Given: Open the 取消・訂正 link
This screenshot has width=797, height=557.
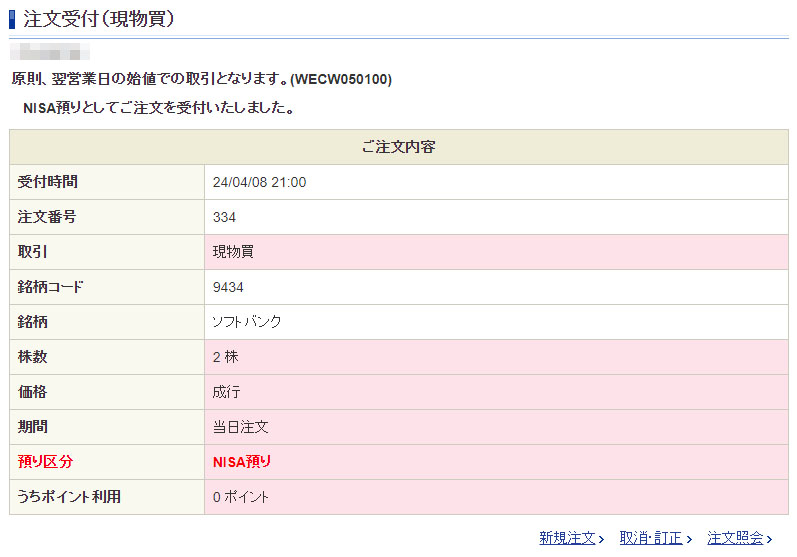Looking at the screenshot, I should coord(650,538).
